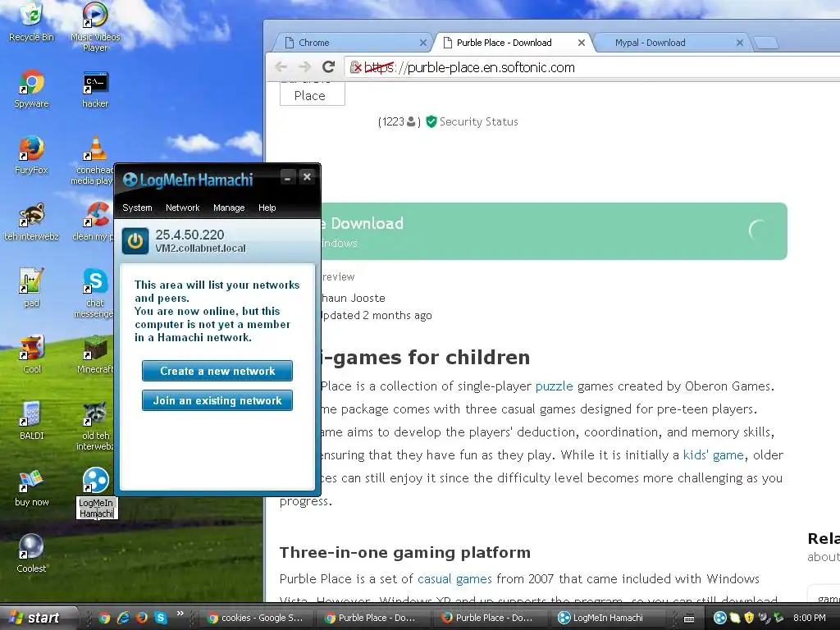The width and height of the screenshot is (840, 630).
Task: Close the Mypal - Download tab
Action: coord(740,43)
